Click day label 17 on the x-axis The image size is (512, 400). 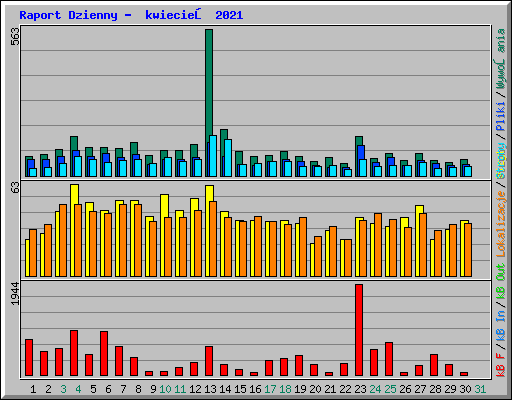tap(270, 389)
